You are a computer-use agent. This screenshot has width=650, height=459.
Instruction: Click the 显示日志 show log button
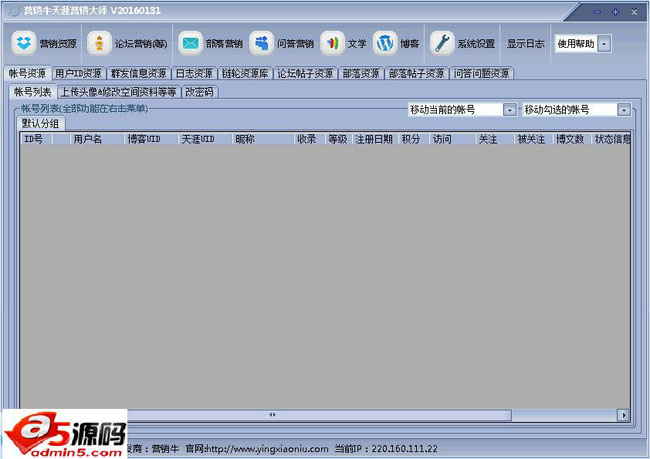tap(525, 44)
